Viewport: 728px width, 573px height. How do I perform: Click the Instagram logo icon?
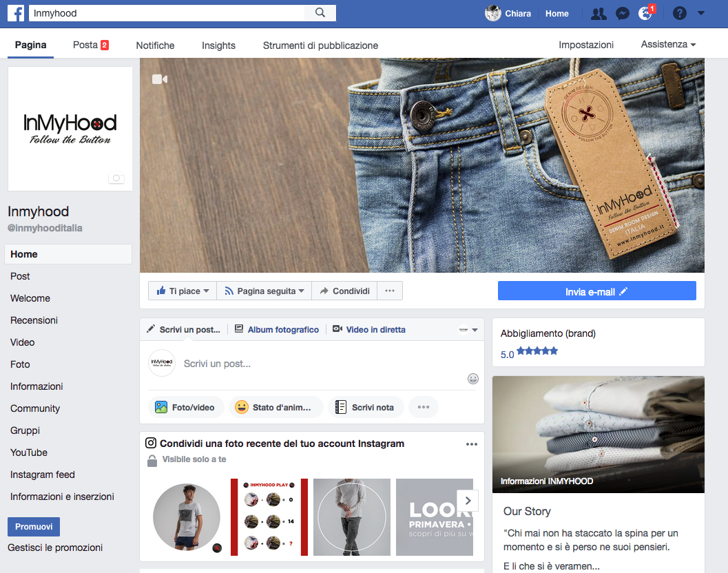coord(151,443)
